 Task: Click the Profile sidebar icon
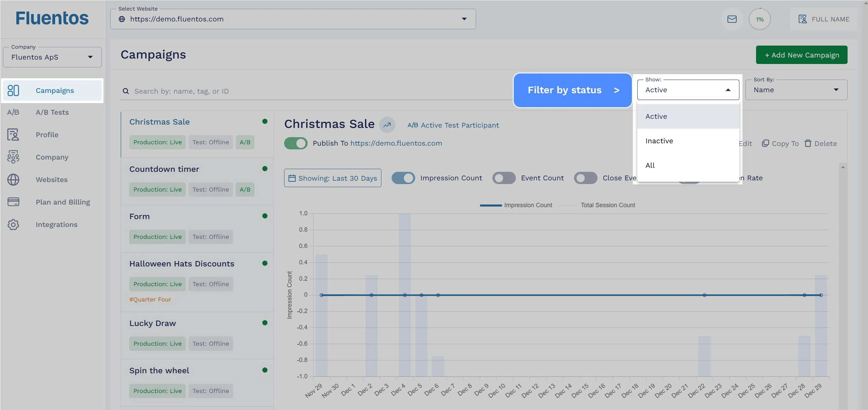coord(13,135)
